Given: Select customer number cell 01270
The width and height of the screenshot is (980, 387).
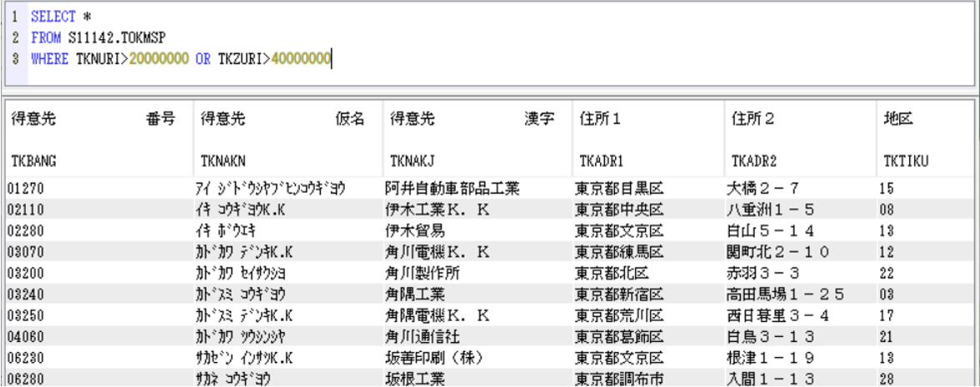Looking at the screenshot, I should coord(26,188).
